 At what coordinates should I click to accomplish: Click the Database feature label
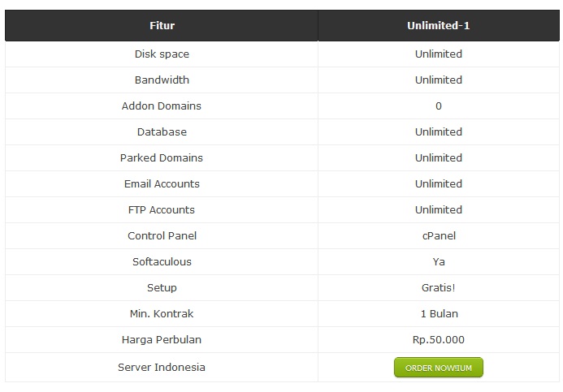(x=162, y=132)
